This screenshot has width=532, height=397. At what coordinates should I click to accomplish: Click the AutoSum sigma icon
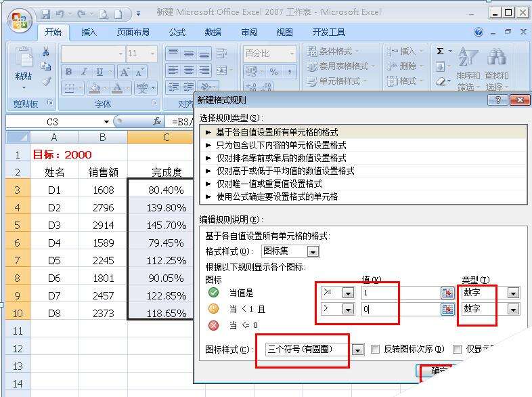441,51
